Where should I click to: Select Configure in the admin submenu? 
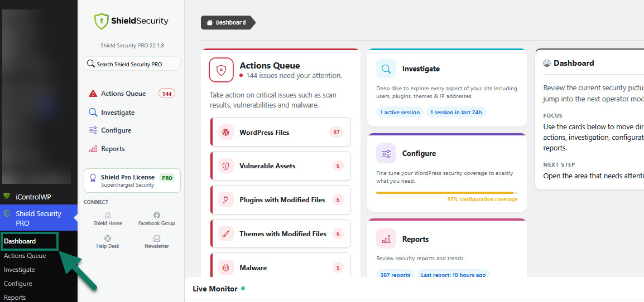(x=18, y=284)
